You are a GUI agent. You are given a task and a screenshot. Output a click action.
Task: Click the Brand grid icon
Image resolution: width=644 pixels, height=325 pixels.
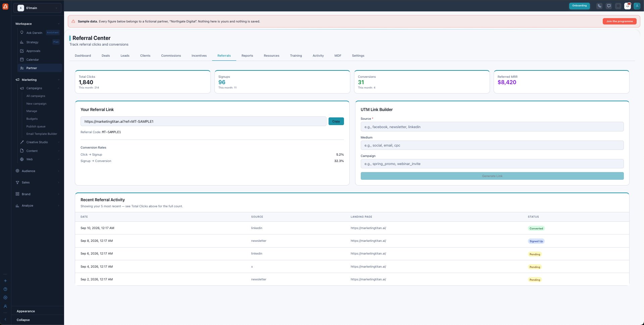(x=17, y=194)
